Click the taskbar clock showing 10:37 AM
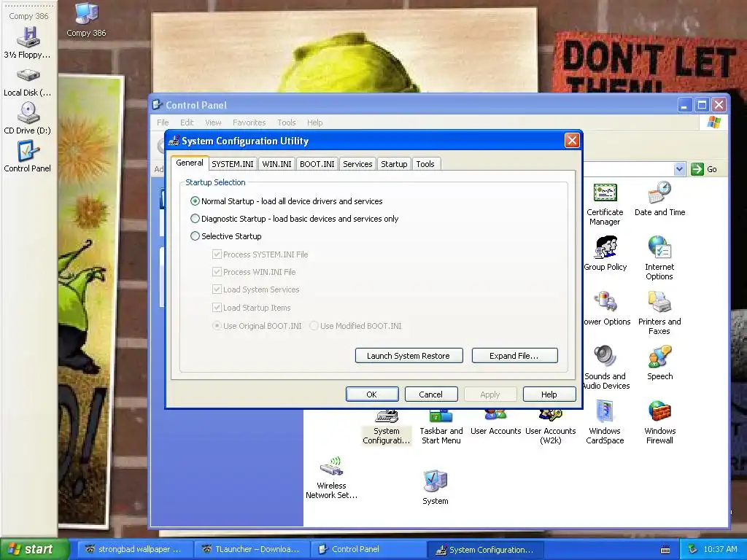Screen dimensions: 747x560 pyautogui.click(x=720, y=550)
